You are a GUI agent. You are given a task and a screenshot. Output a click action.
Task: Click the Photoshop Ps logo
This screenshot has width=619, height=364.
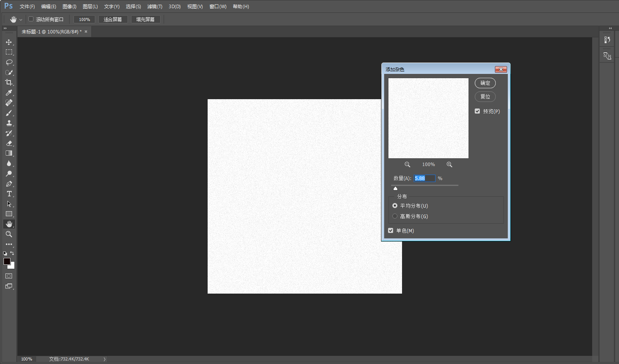click(x=9, y=6)
